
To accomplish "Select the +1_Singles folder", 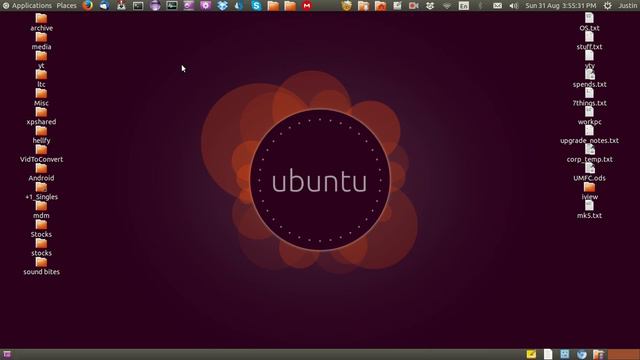I will tap(41, 191).
